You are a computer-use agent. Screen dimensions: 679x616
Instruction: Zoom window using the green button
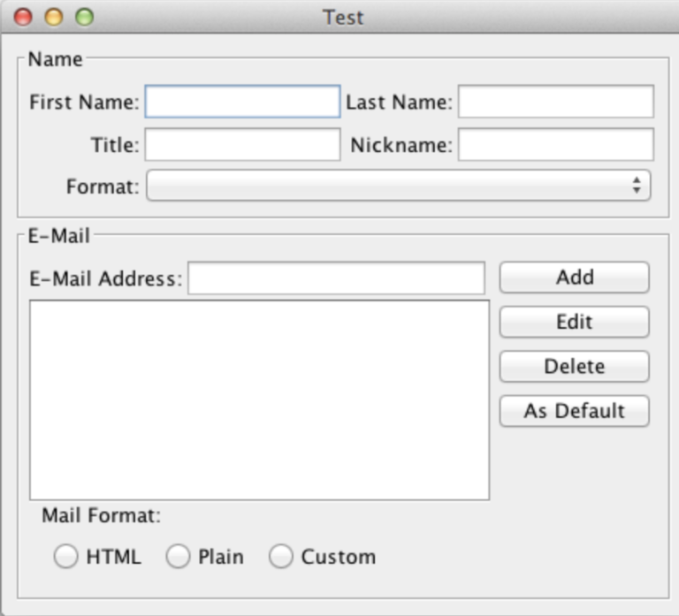point(84,17)
